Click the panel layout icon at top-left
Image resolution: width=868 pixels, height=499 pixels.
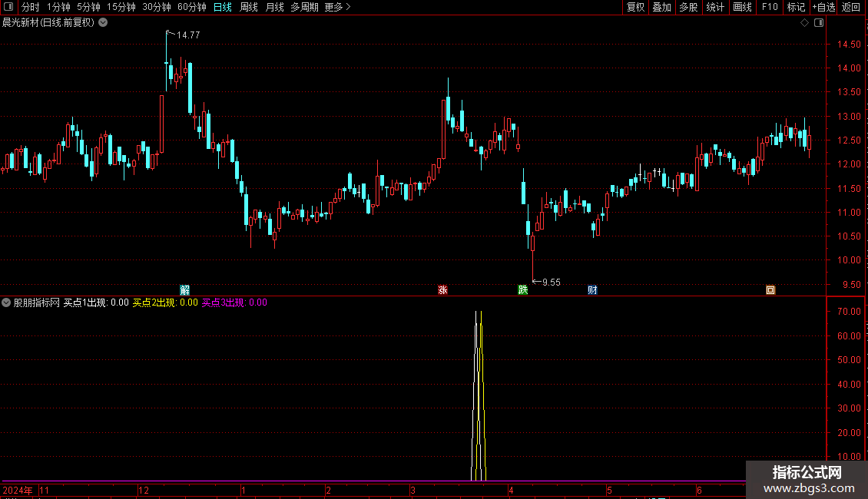point(8,7)
